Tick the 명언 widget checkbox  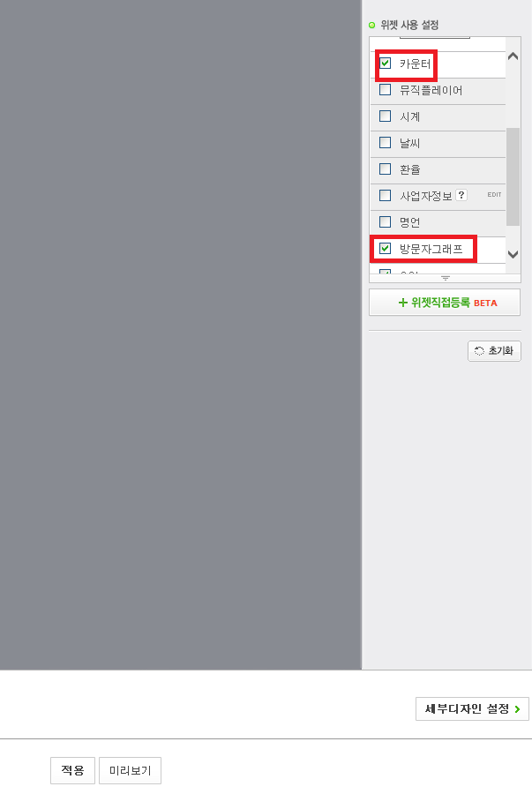click(x=385, y=221)
